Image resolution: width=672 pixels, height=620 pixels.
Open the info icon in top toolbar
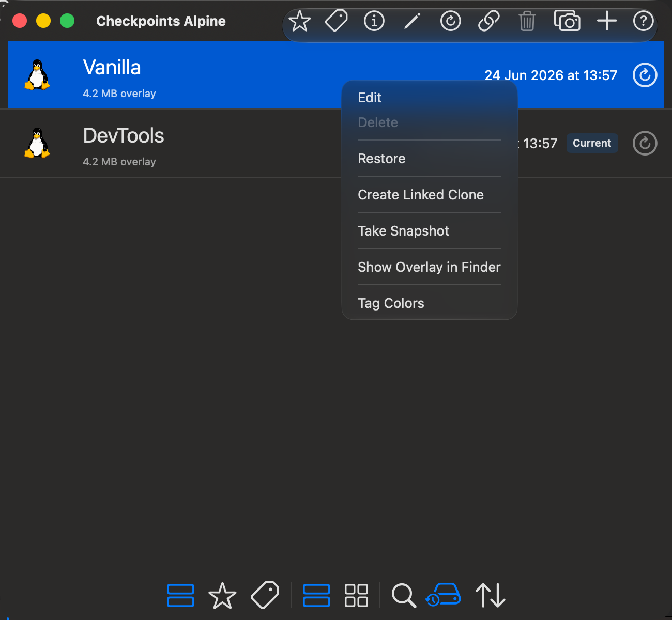[x=374, y=21]
